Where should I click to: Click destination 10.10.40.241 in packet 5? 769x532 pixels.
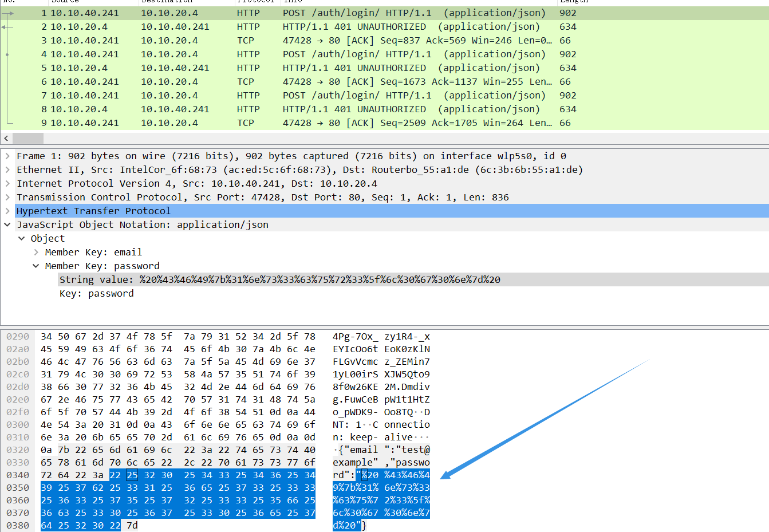point(175,68)
